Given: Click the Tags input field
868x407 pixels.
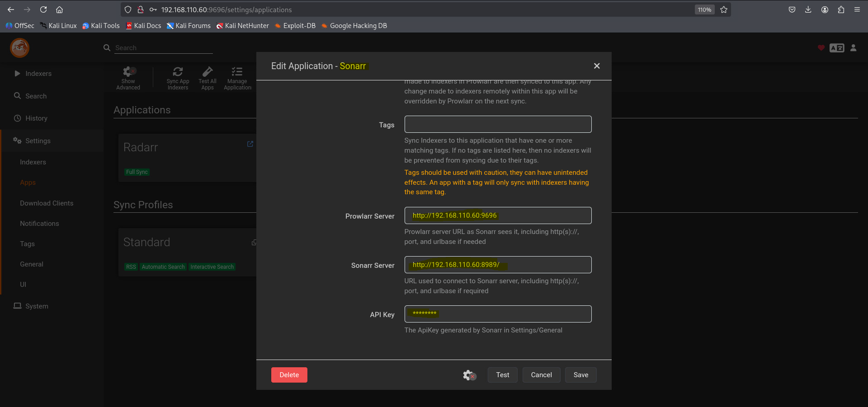Looking at the screenshot, I should [498, 124].
